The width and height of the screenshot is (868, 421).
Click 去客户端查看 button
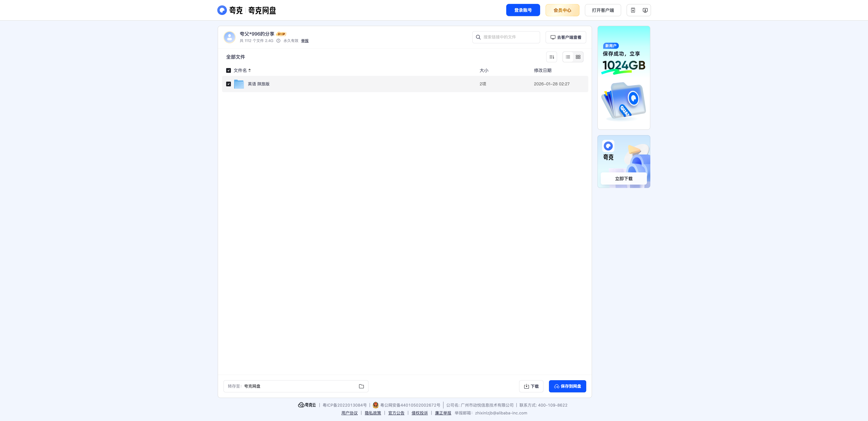pyautogui.click(x=566, y=37)
